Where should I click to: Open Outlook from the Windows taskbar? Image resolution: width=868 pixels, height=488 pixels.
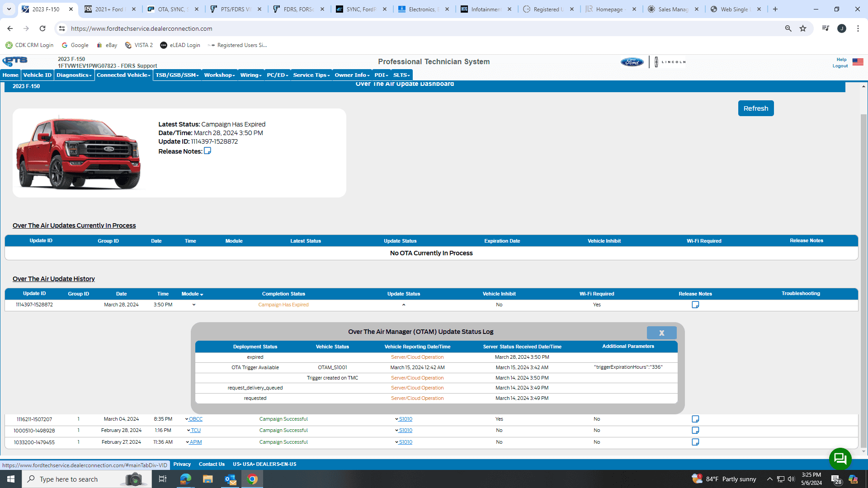[x=230, y=479]
